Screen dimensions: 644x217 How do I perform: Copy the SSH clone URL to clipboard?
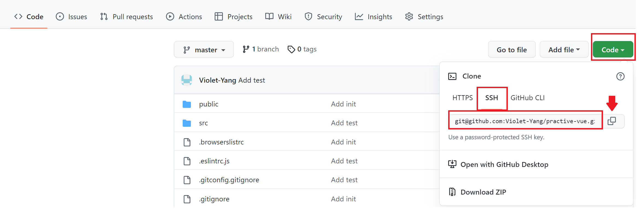612,121
